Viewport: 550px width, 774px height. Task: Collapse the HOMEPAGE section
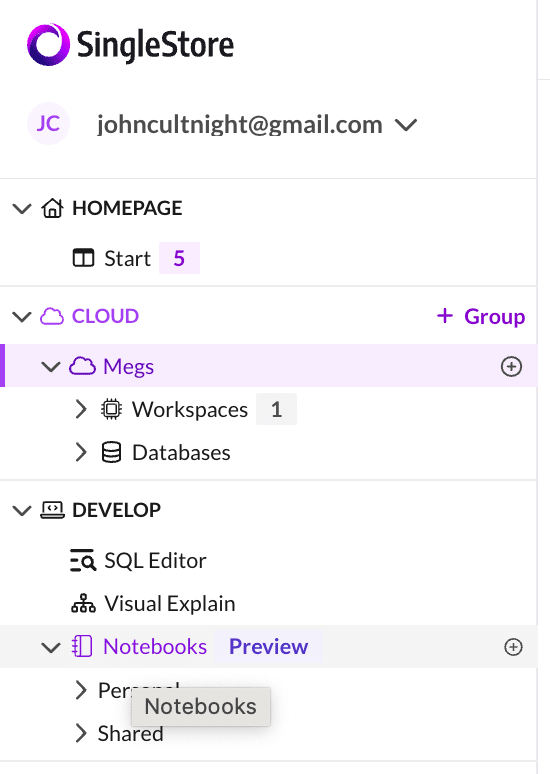click(22, 208)
